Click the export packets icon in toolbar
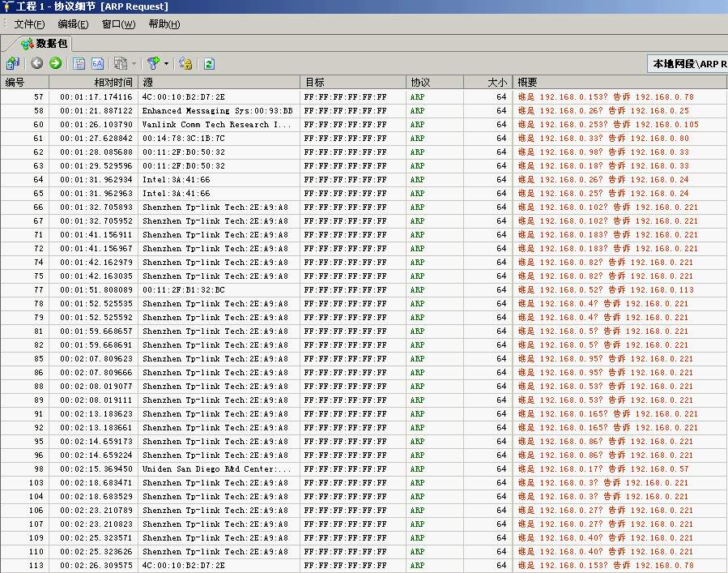Screen dimensions: 728x573 [12, 63]
